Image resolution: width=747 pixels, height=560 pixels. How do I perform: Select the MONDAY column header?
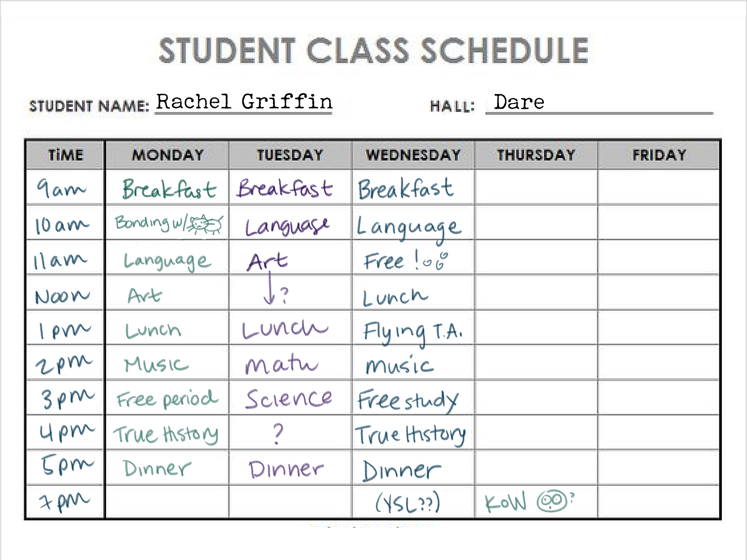click(x=167, y=155)
